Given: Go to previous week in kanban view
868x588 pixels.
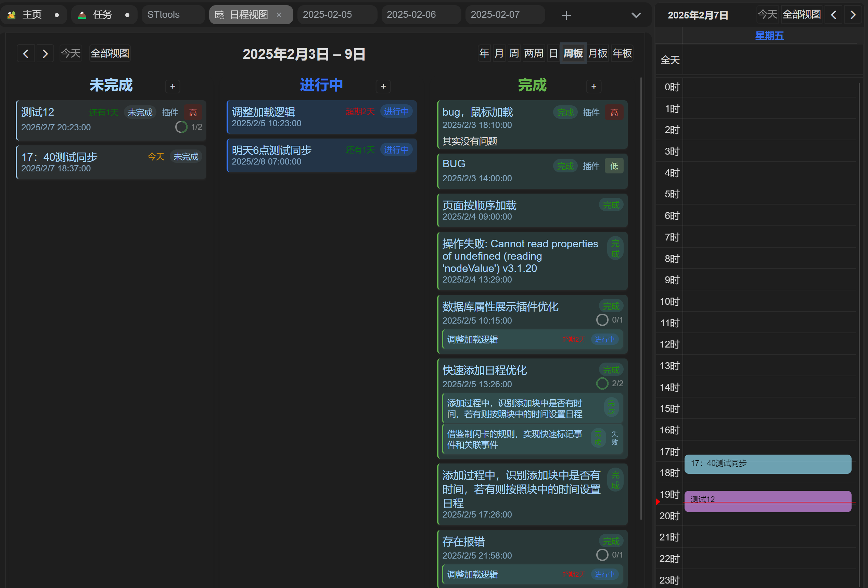Looking at the screenshot, I should [x=26, y=53].
